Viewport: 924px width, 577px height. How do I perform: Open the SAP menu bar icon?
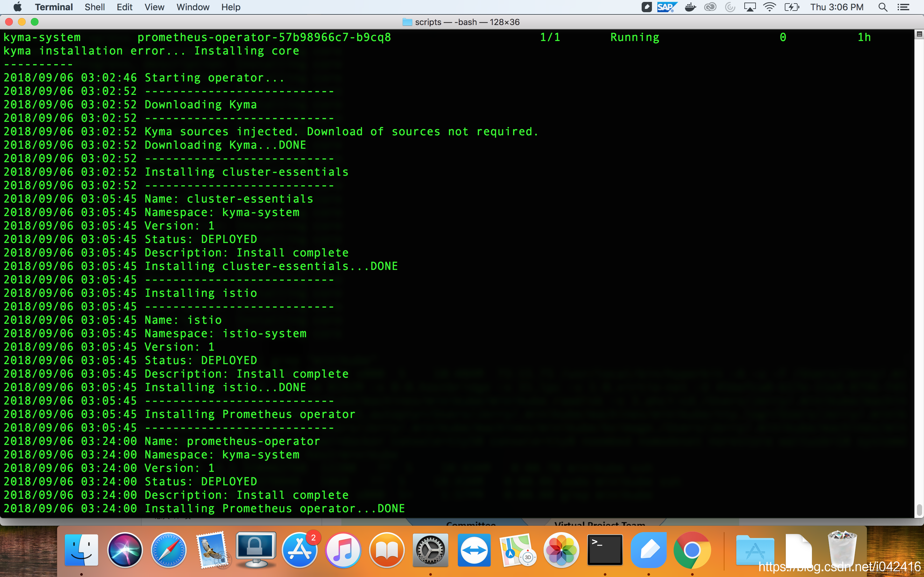click(x=666, y=7)
